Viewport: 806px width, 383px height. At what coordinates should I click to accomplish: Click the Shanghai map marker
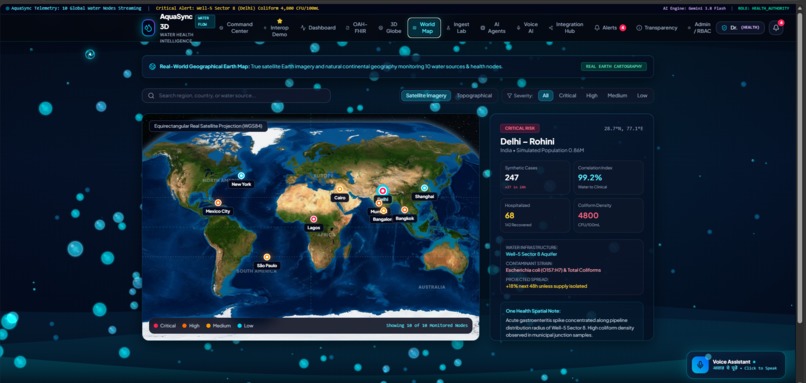coord(424,188)
